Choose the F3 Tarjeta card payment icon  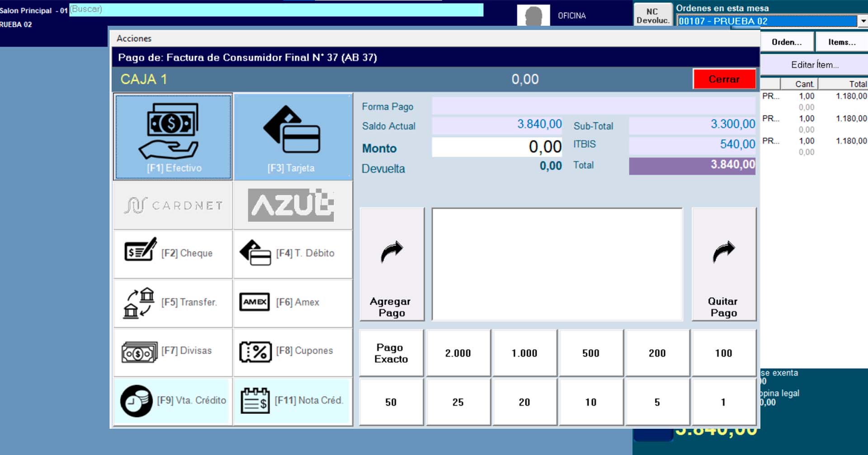292,136
